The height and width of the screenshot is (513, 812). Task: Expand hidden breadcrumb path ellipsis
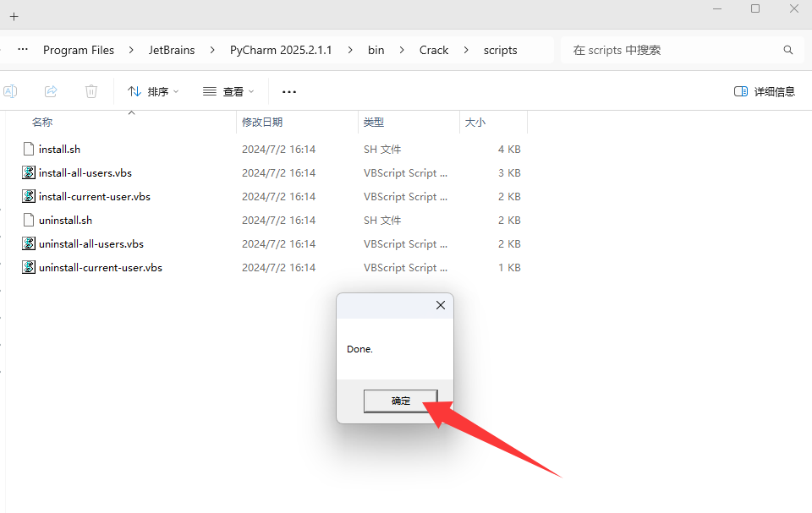point(23,50)
